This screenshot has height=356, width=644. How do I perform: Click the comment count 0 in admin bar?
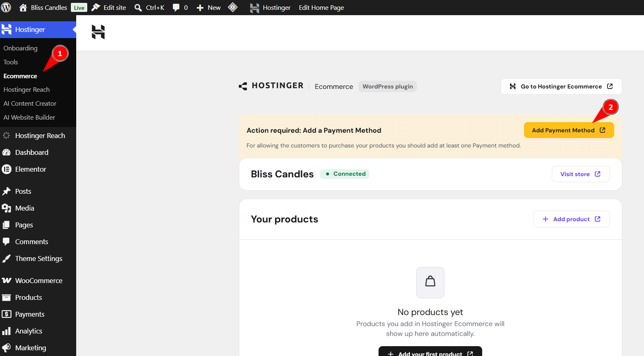tap(186, 8)
